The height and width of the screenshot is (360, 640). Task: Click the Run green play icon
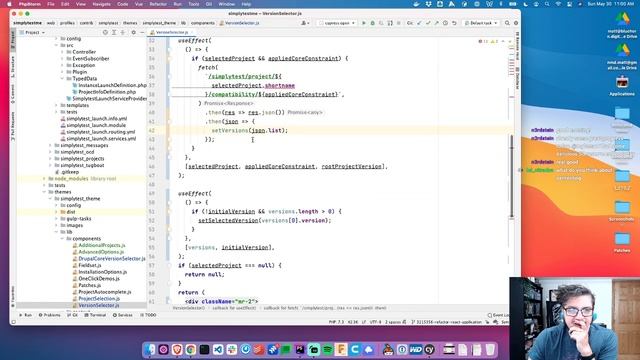(364, 23)
